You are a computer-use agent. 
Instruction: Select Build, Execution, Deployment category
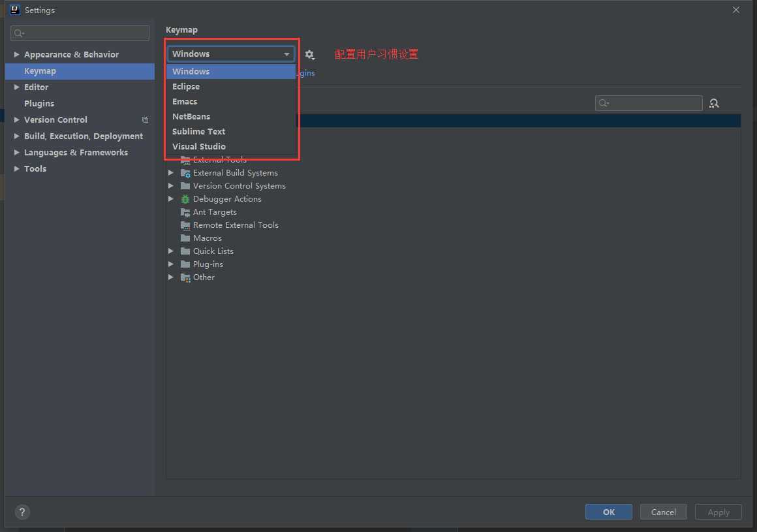(x=80, y=136)
